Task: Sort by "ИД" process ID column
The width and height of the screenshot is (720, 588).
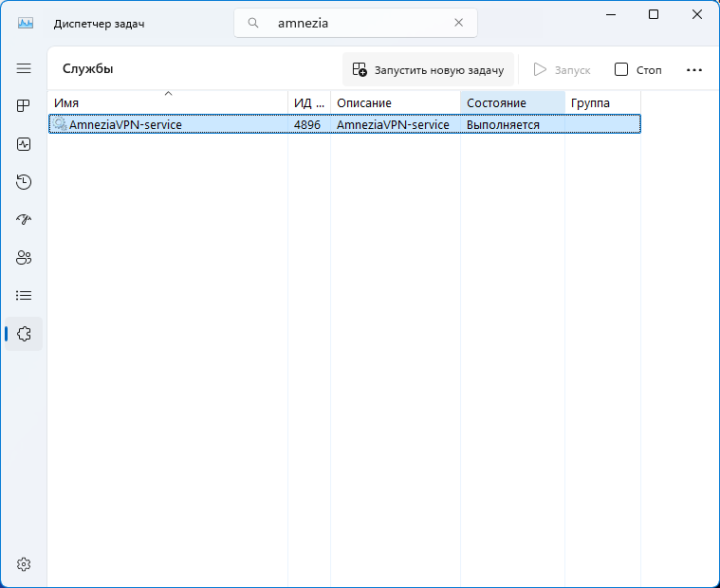Action: click(x=308, y=102)
